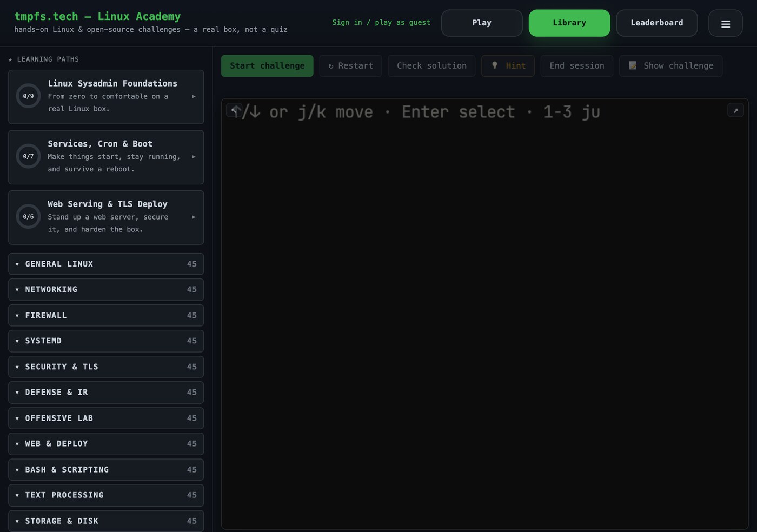This screenshot has height=532, width=757.
Task: Expand the terminal using the arrow icon
Action: click(735, 110)
